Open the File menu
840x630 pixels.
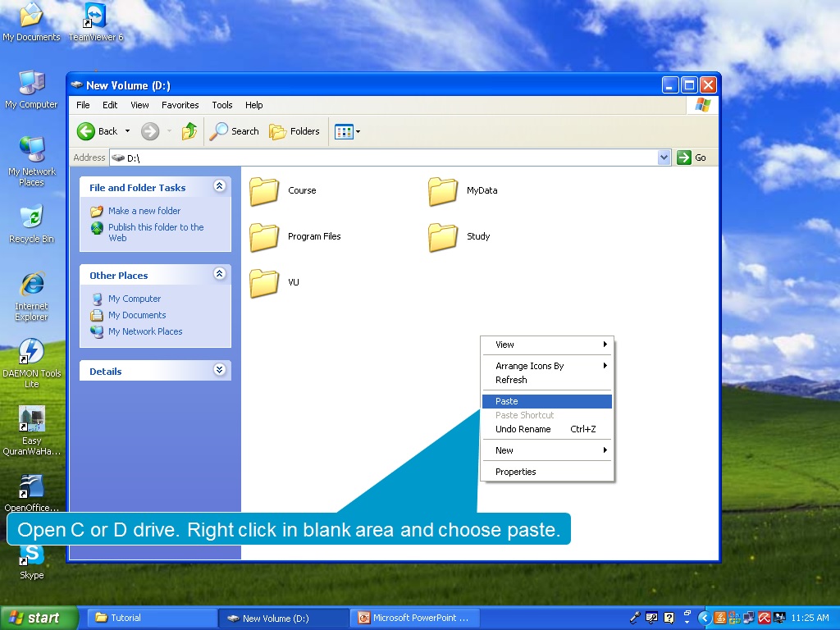(83, 105)
